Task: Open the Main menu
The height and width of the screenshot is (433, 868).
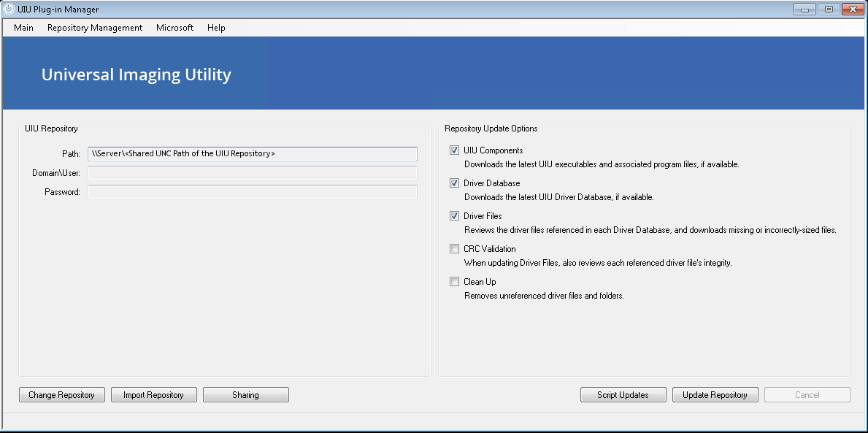Action: click(24, 28)
